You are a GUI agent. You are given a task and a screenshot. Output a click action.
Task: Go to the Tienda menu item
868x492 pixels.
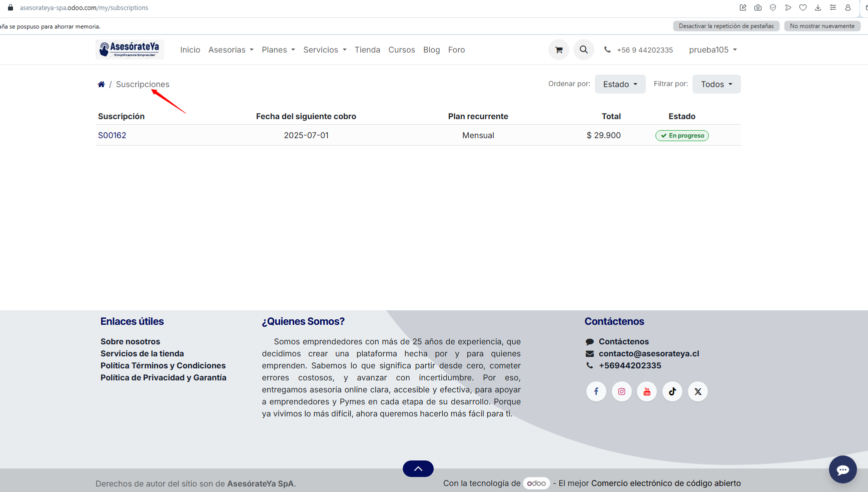(367, 50)
